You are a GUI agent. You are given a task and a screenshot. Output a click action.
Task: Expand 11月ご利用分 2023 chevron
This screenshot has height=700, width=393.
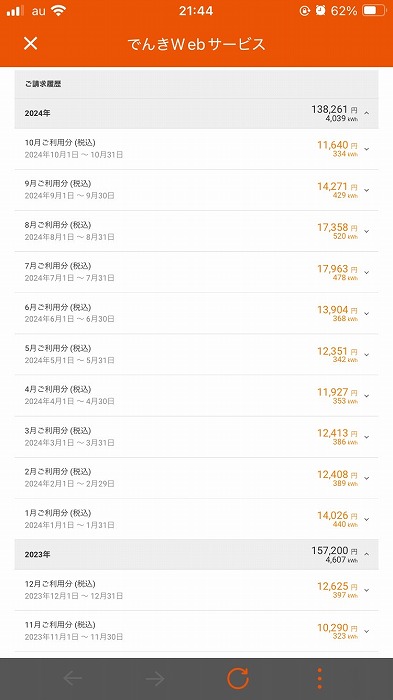click(367, 631)
